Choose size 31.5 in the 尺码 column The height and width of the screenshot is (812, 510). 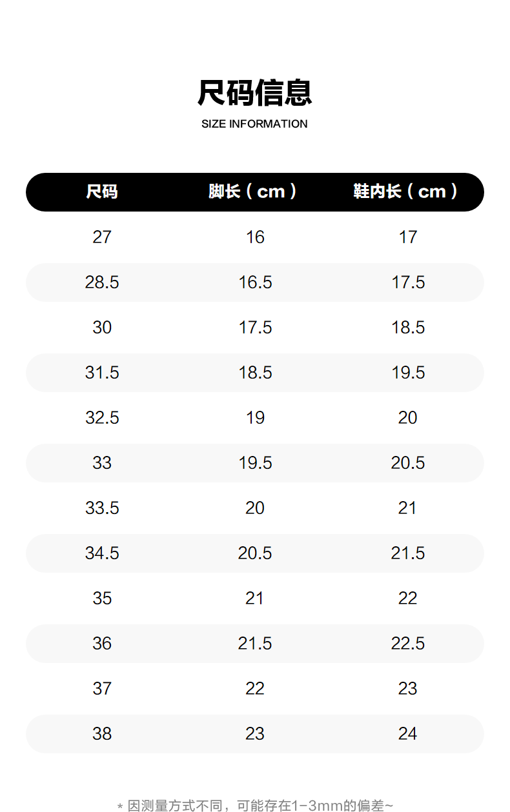[102, 373]
